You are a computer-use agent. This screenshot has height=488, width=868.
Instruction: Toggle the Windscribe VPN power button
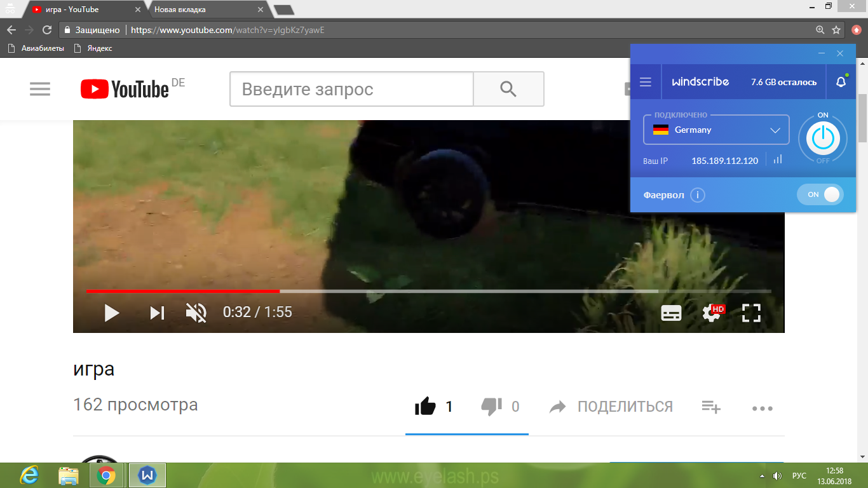823,138
